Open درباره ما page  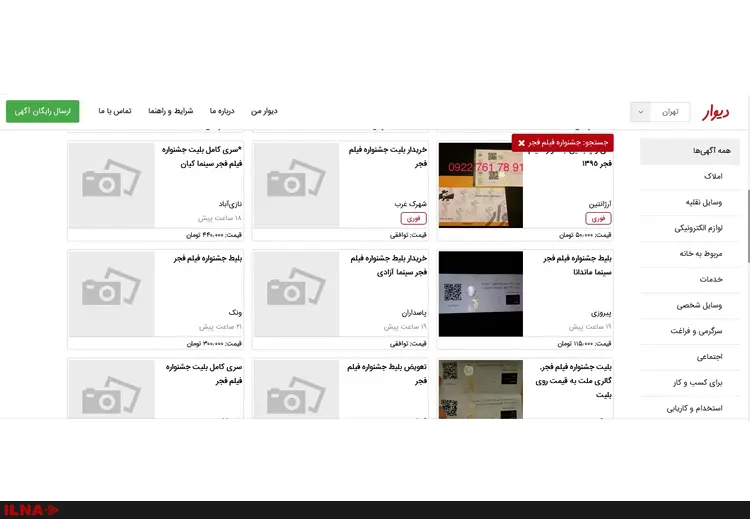[222, 111]
